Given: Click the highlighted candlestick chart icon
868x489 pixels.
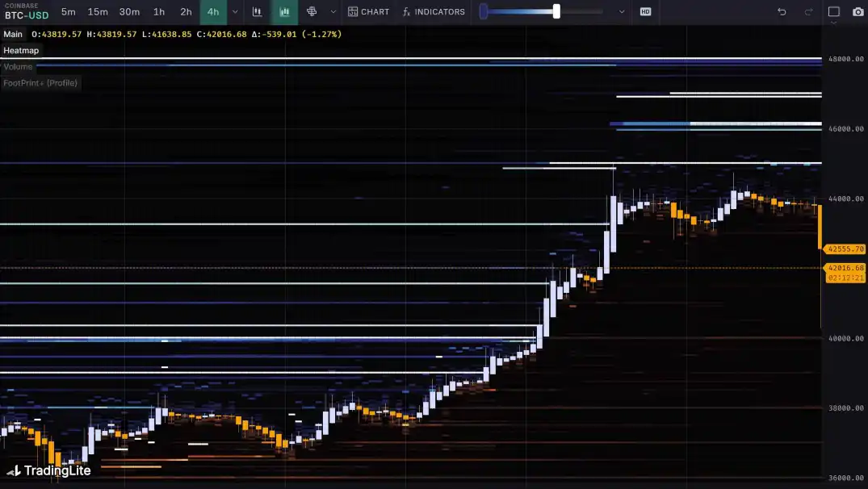Looking at the screenshot, I should pos(284,12).
